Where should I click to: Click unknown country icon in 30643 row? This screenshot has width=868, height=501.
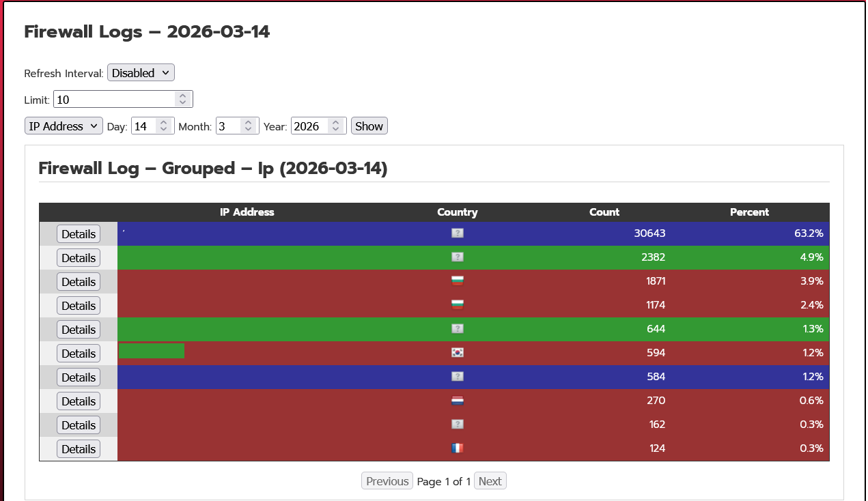pos(458,233)
